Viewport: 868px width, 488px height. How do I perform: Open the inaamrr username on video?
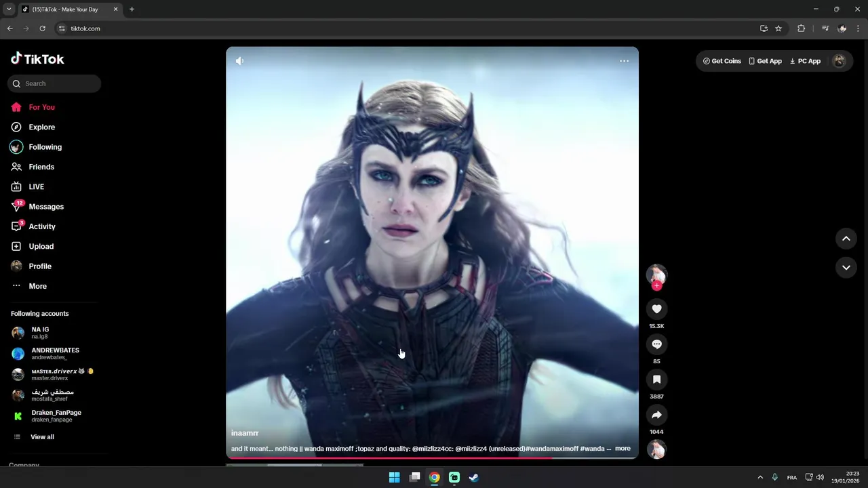coord(245,433)
